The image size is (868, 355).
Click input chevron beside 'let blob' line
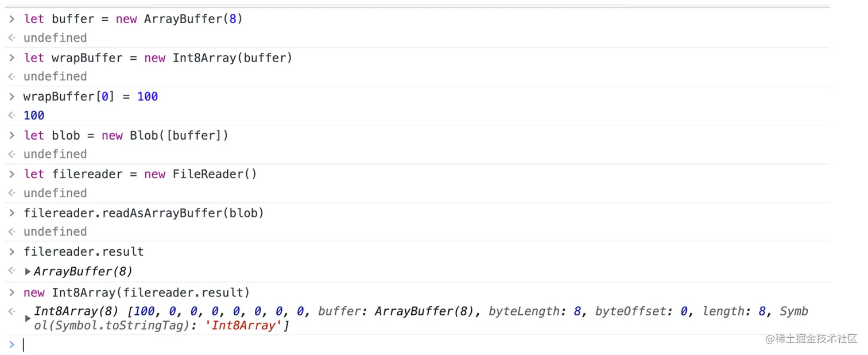click(x=11, y=136)
